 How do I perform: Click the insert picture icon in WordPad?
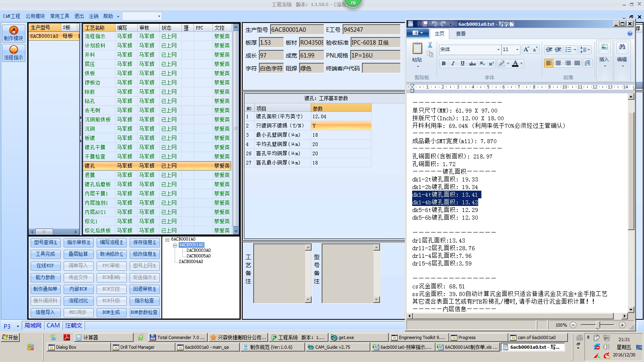point(604,47)
